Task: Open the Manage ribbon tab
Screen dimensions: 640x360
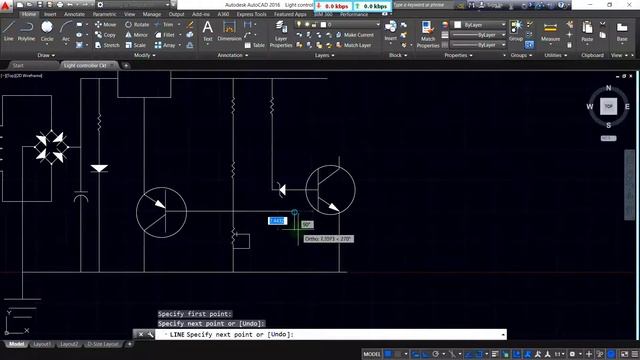Action: pos(151,14)
